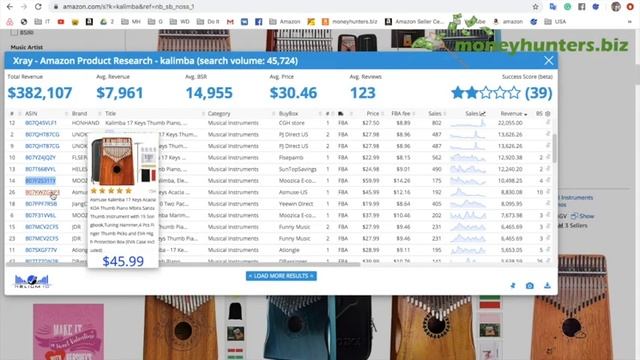Viewport: 640px width, 360px height.
Task: Click sales value 562
Action: tap(436, 157)
